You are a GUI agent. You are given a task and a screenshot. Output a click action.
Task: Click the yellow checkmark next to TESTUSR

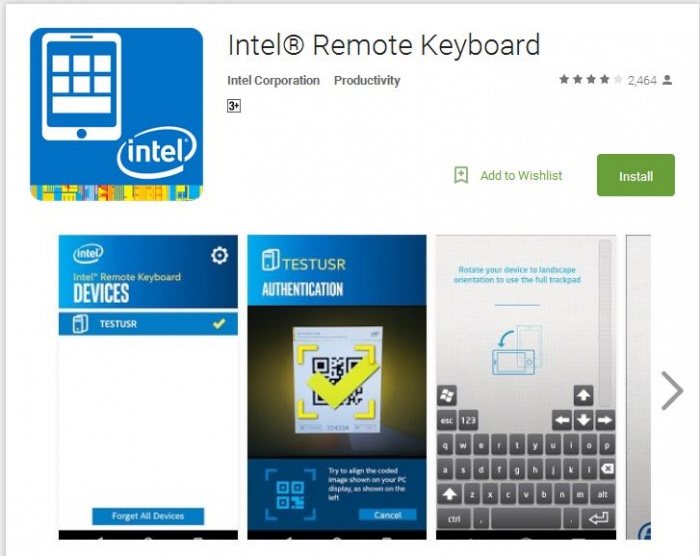(x=219, y=323)
